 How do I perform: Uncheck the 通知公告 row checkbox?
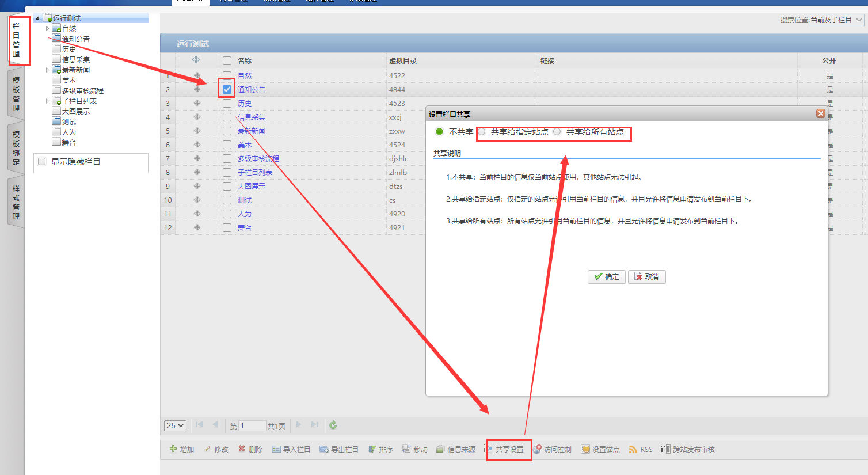tap(227, 89)
